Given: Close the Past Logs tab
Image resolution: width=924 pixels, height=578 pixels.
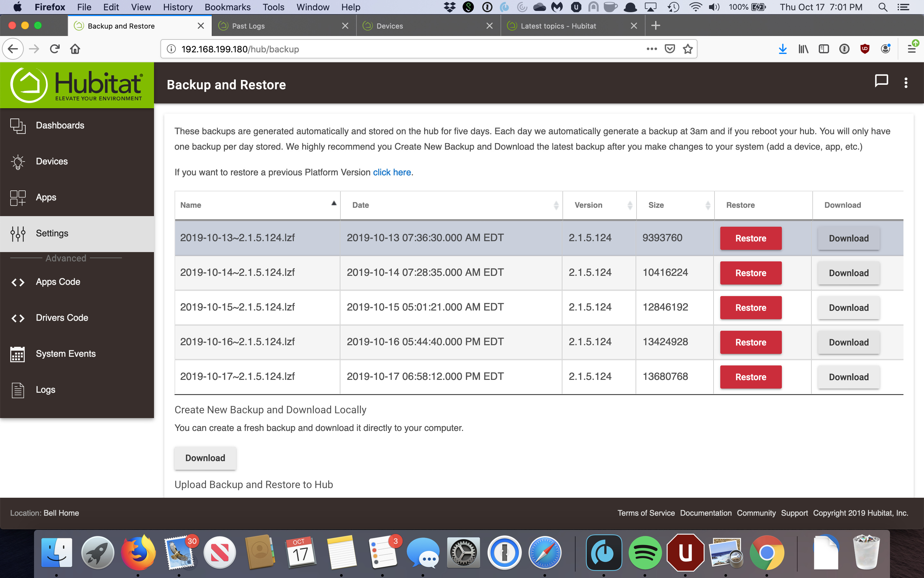Looking at the screenshot, I should [x=345, y=26].
